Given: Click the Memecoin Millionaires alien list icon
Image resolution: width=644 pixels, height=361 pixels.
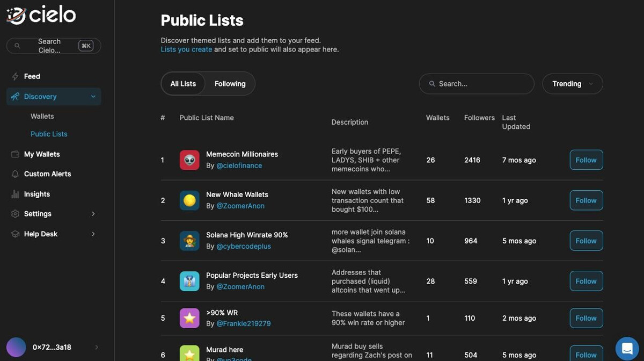Looking at the screenshot, I should pos(189,160).
